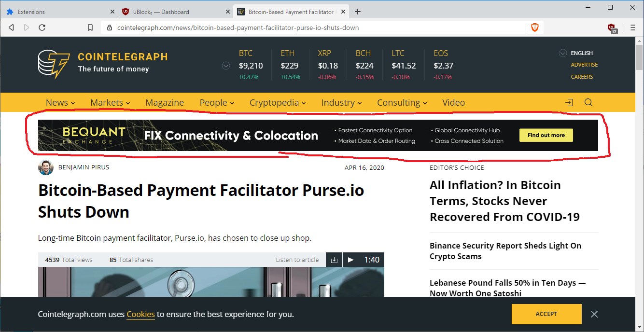Image resolution: width=644 pixels, height=332 pixels.
Task: Reload the current page
Action: (x=42, y=28)
